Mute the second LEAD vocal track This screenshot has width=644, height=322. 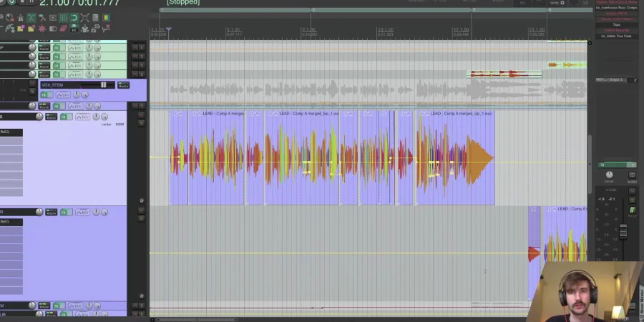tap(141, 210)
